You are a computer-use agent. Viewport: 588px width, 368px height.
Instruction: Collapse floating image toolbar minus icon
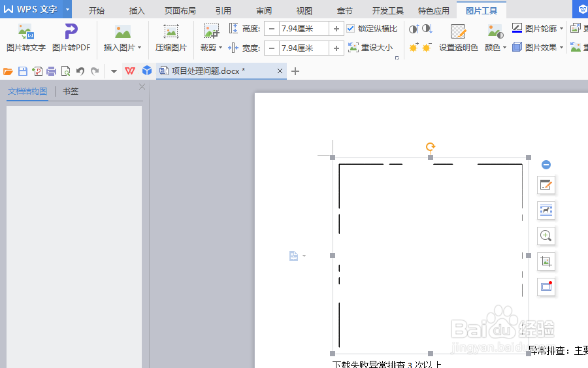click(546, 164)
